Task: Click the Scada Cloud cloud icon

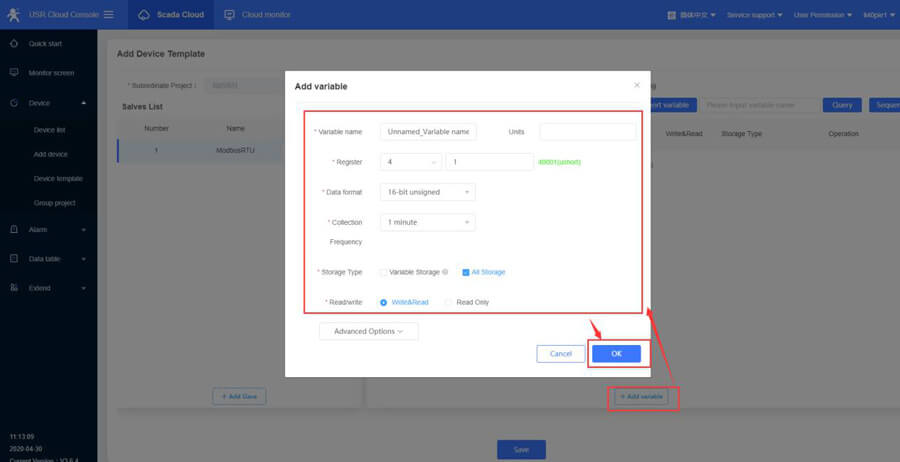Action: coord(144,15)
